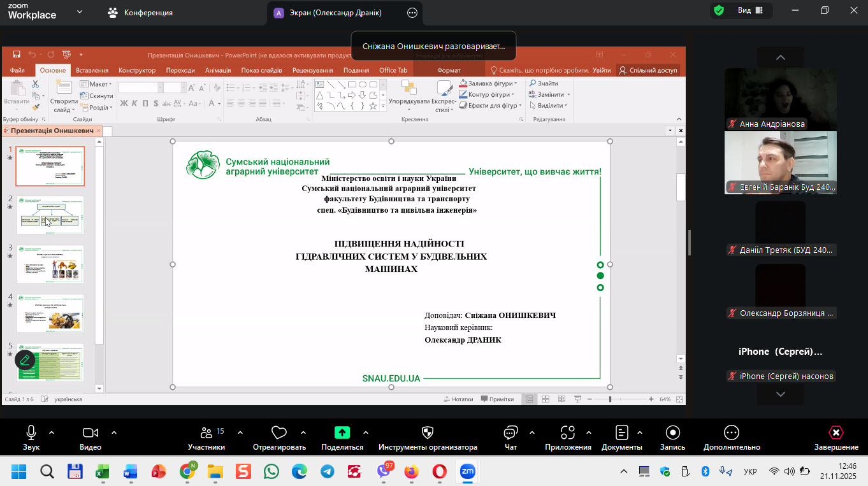Viewport: 868px width, 486px height.
Task: Open Host tools shield icon
Action: pos(428,433)
